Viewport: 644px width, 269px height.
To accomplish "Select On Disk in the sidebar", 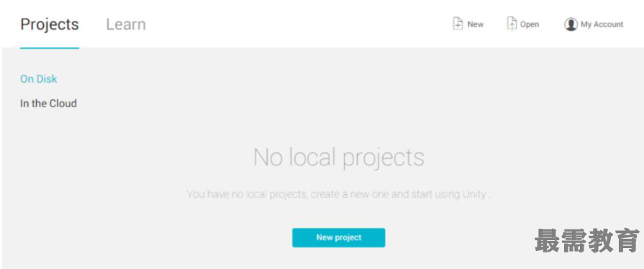I will 39,79.
